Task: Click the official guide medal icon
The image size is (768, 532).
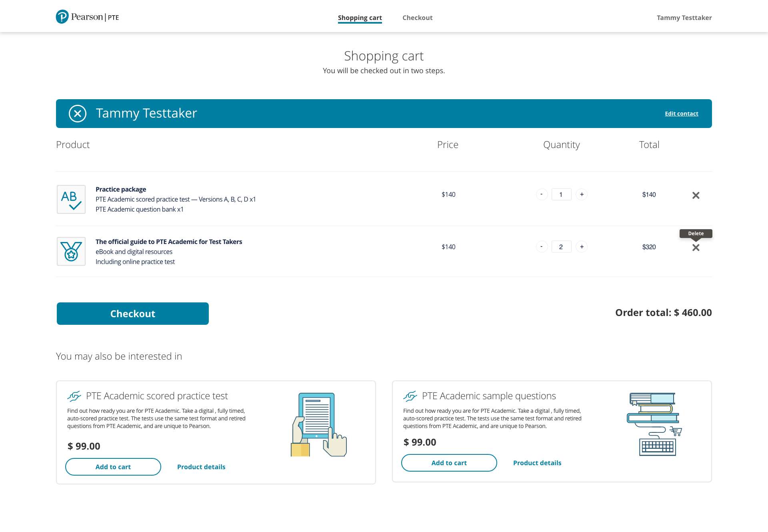Action: pos(71,251)
